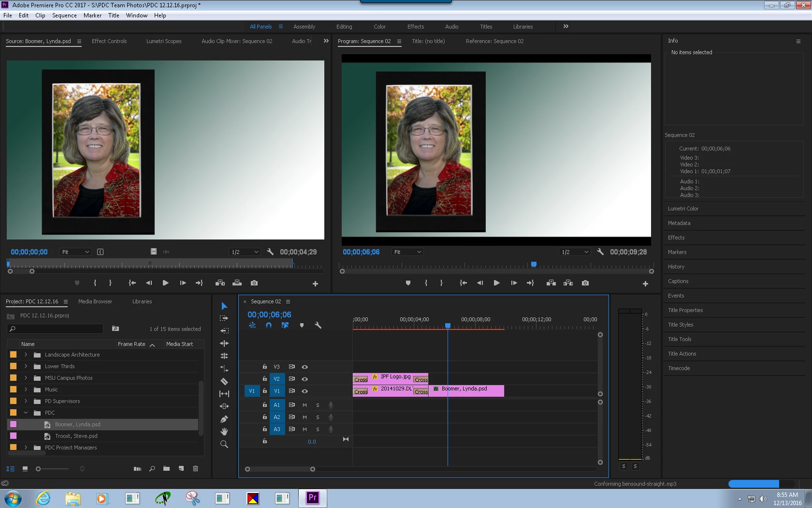812x508 pixels.
Task: Toggle lock on track V3
Action: click(265, 366)
